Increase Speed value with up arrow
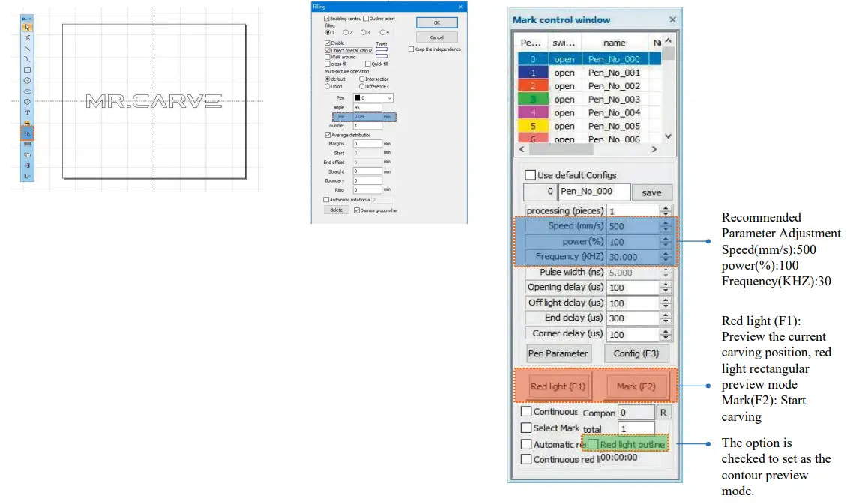 click(x=666, y=223)
